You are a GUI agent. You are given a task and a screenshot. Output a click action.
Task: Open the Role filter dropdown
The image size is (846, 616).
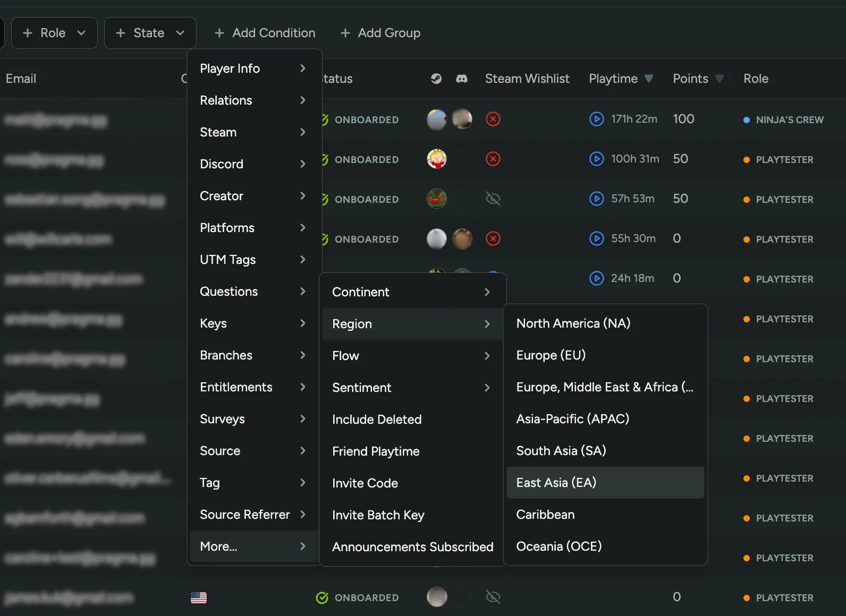pos(54,33)
